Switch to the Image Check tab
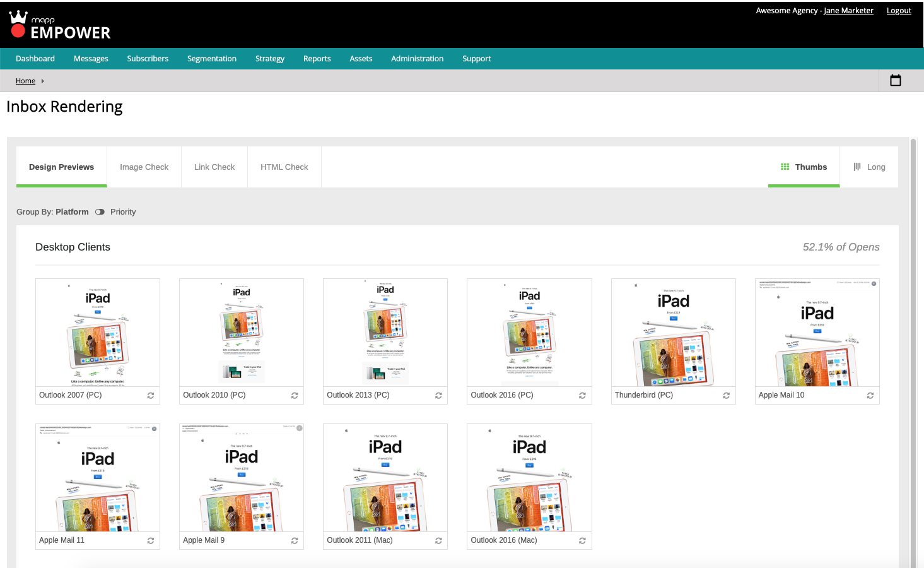The width and height of the screenshot is (924, 568). [144, 167]
